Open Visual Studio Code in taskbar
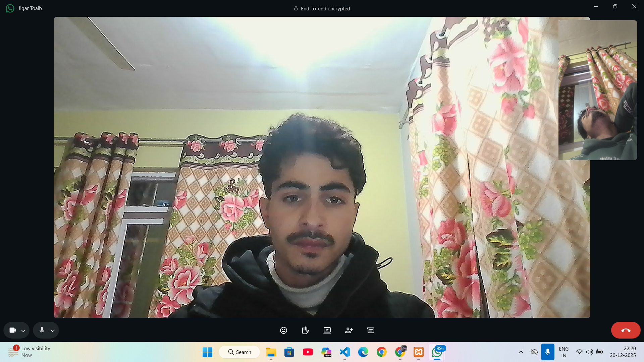Image resolution: width=644 pixels, height=362 pixels. point(345,352)
